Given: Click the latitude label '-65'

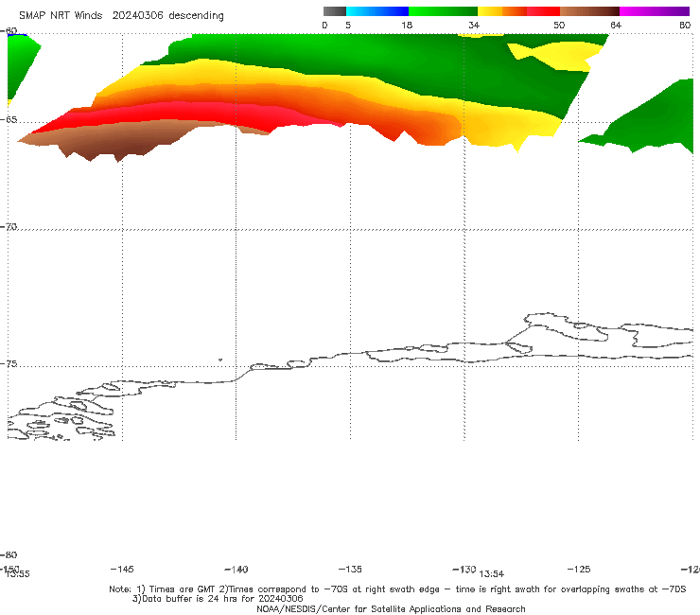Looking at the screenshot, I should [9, 120].
